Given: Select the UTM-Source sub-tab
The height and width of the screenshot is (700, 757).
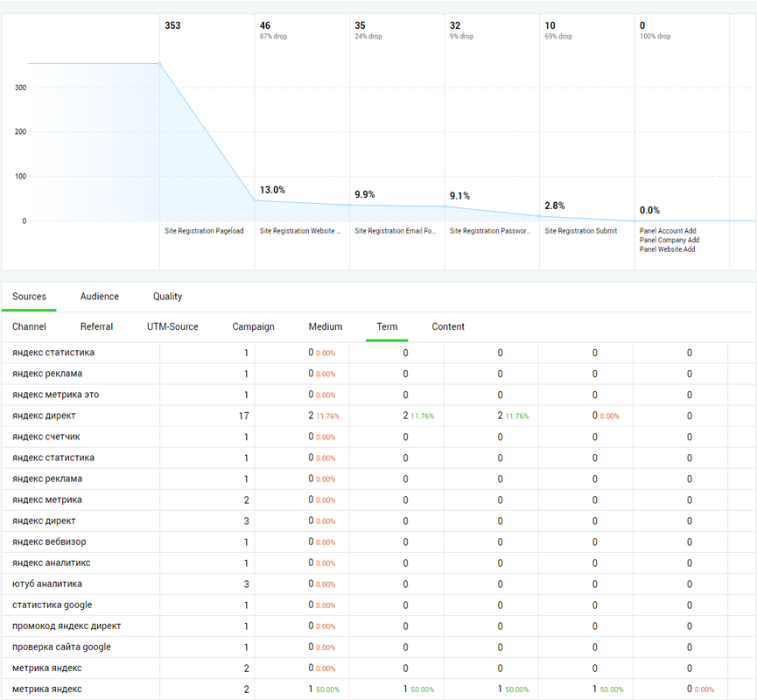Looking at the screenshot, I should click(172, 327).
